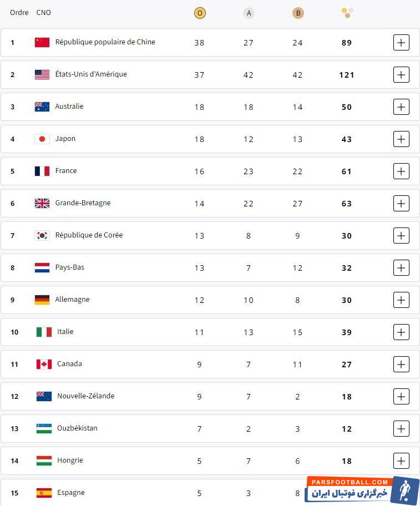
Task: Open the Pays-Bas country name
Action: [x=70, y=267]
